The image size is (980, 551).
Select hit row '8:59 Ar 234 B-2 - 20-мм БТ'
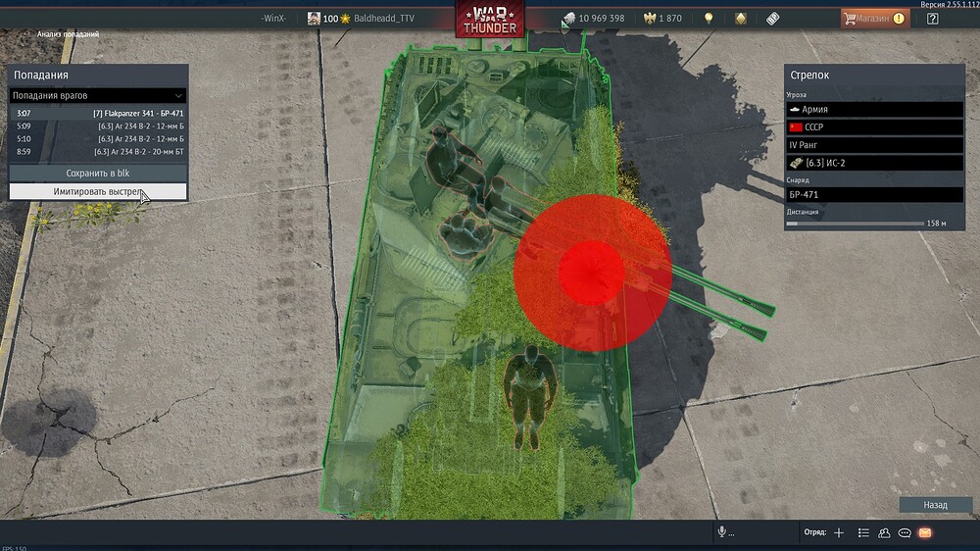click(x=98, y=151)
